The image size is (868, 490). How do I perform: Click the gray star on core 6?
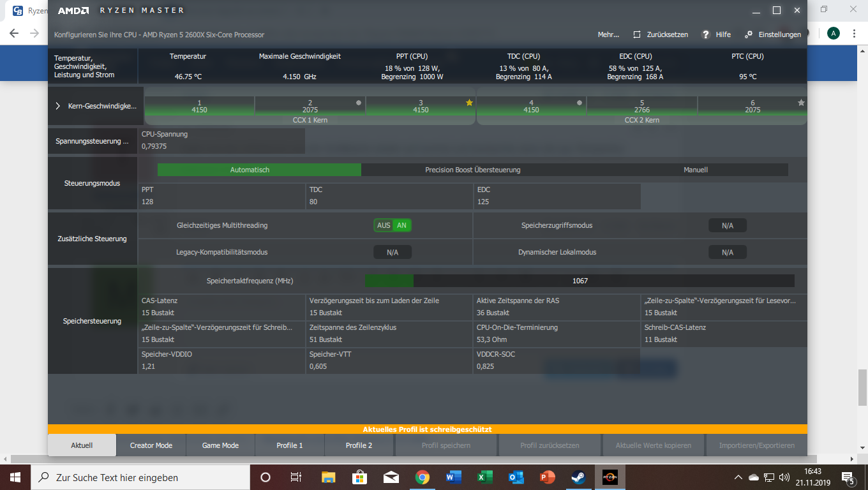pos(802,102)
